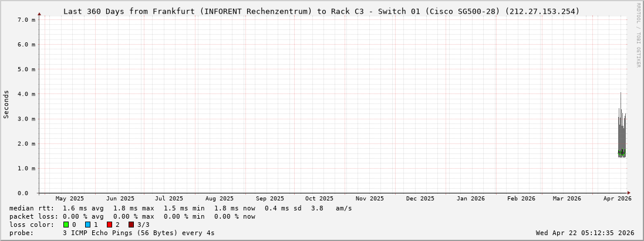Click the graph title for Rack C3 Switch 01

point(321,11)
